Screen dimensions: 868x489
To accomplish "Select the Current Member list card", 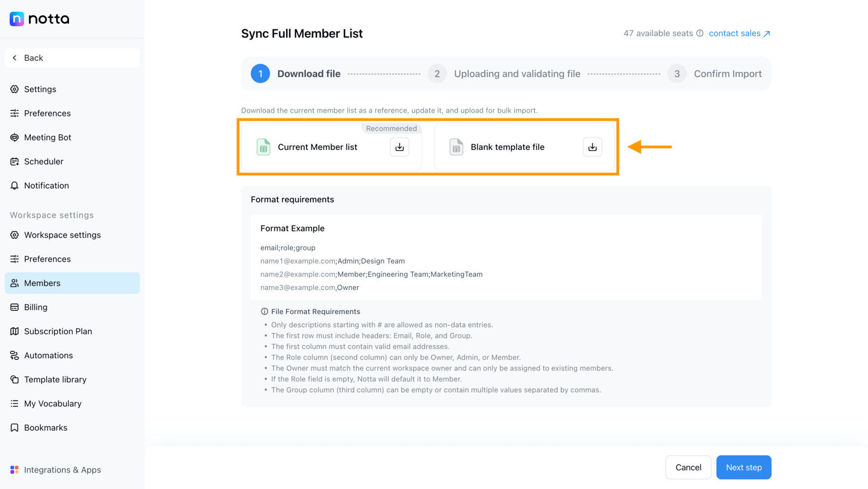I will 332,147.
